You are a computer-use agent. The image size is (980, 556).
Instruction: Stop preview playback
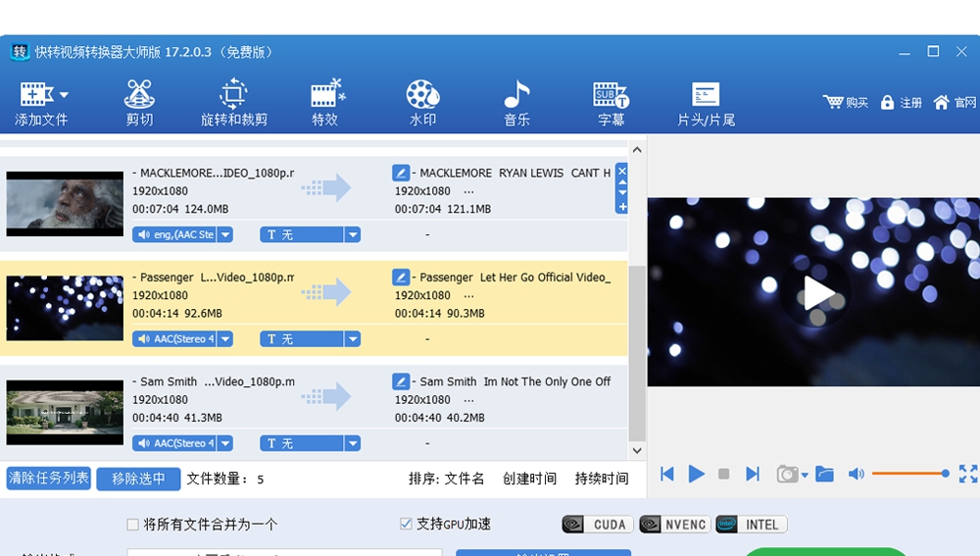(x=724, y=474)
